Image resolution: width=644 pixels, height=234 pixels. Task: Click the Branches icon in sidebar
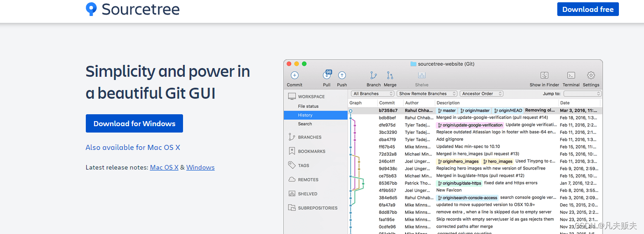click(x=292, y=137)
